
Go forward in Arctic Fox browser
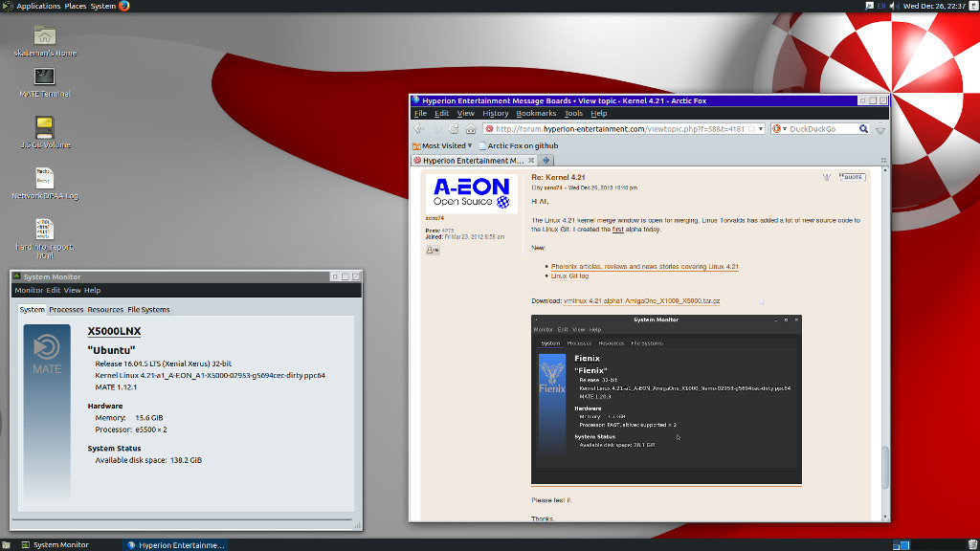pyautogui.click(x=436, y=129)
